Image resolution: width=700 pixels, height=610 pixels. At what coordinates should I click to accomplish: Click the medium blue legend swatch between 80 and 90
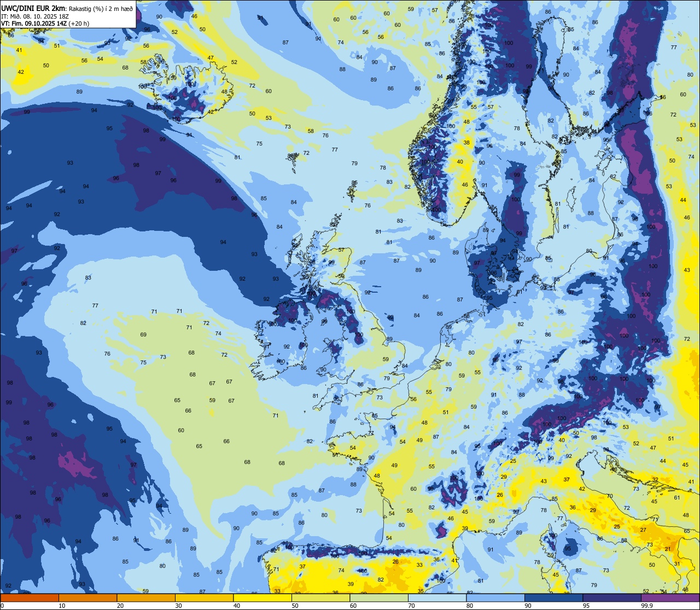click(x=495, y=597)
